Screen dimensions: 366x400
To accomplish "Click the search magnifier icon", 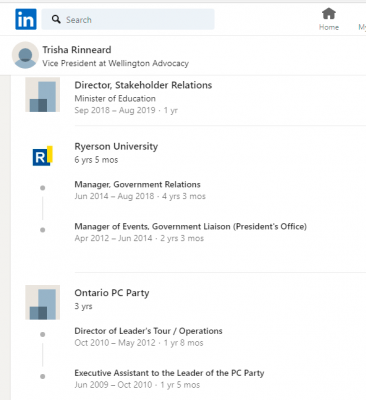I will click(x=56, y=19).
